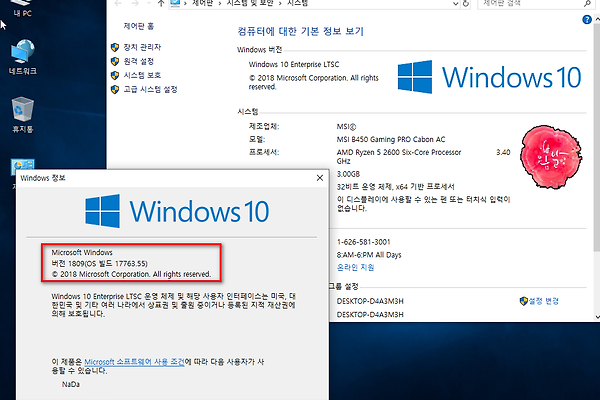The height and width of the screenshot is (400, 600).
Task: Click the model text MSI B450 Gaming PRO
Action: pos(391,139)
